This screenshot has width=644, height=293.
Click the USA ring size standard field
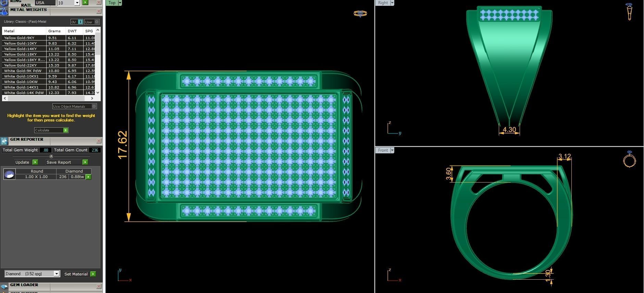pos(45,2)
